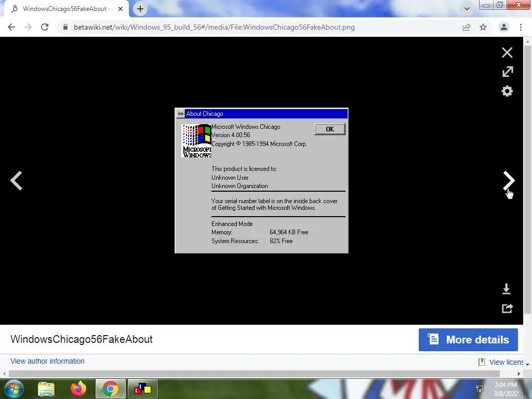
Task: Open the colored blocks taskbar app
Action: point(142,389)
